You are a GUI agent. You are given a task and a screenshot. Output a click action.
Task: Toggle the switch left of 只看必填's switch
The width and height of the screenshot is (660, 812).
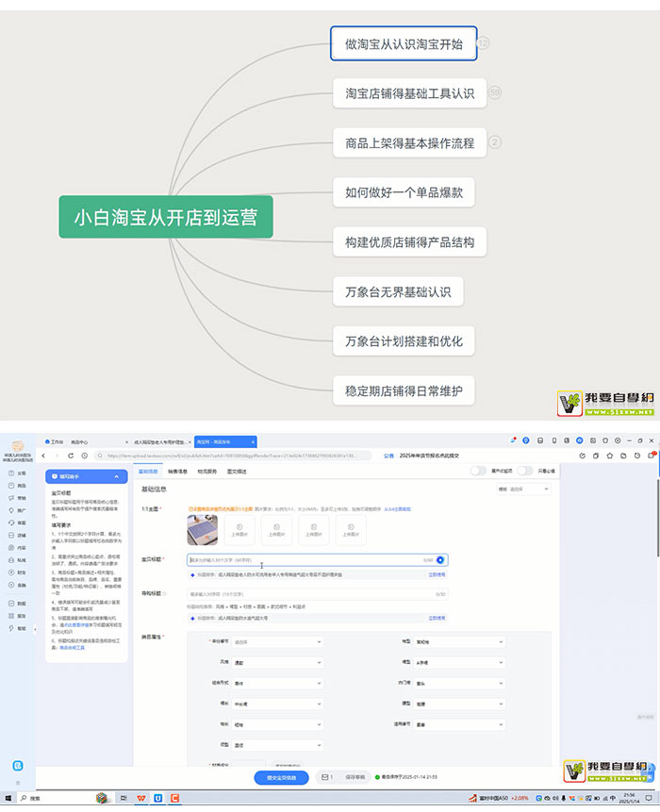478,471
